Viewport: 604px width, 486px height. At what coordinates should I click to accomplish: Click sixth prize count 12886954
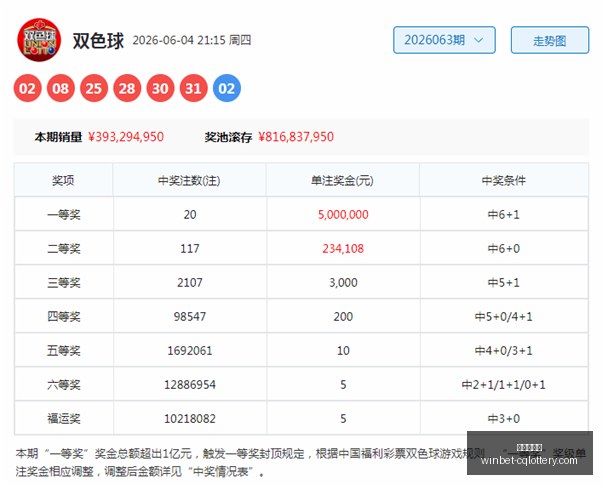(190, 385)
